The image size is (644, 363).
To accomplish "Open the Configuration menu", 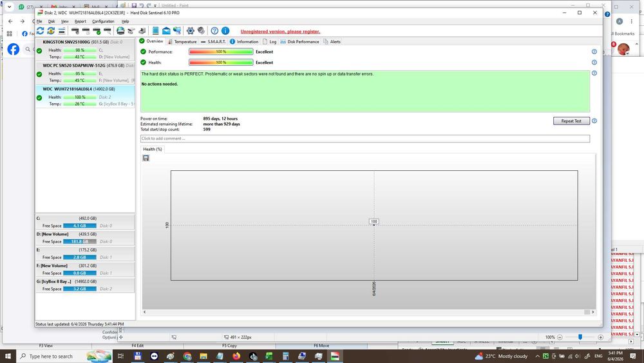I will 103,21.
